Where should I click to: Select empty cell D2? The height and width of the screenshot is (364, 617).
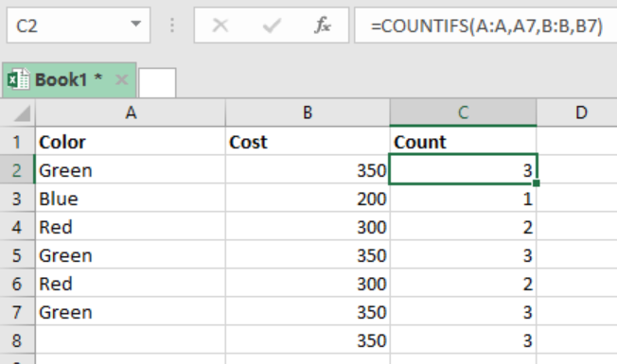577,169
